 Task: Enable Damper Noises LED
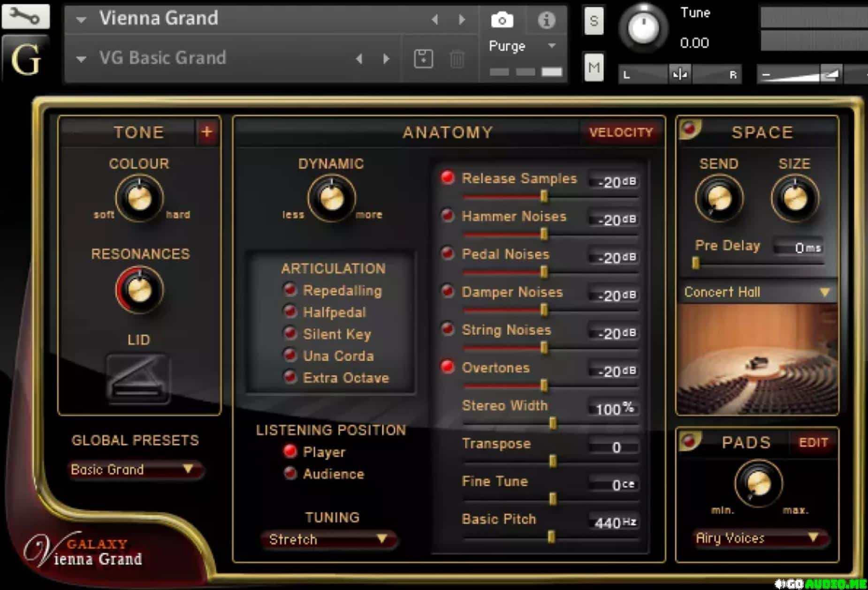point(448,291)
